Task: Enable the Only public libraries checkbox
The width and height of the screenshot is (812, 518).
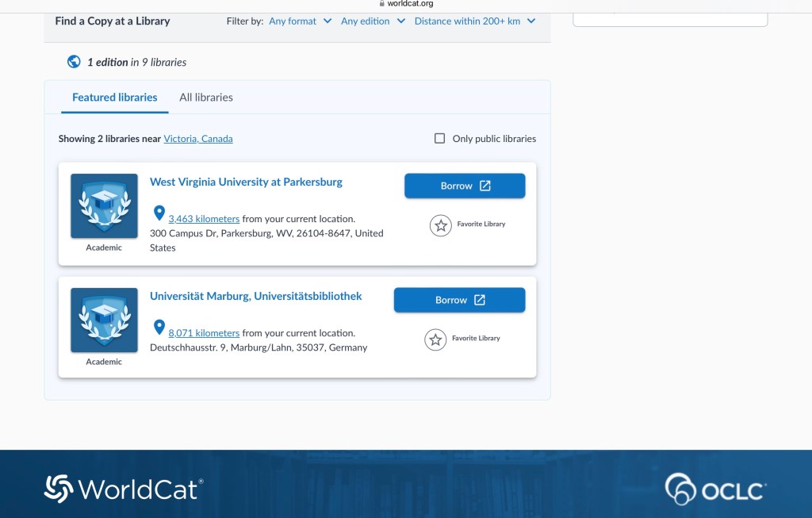Action: [439, 137]
